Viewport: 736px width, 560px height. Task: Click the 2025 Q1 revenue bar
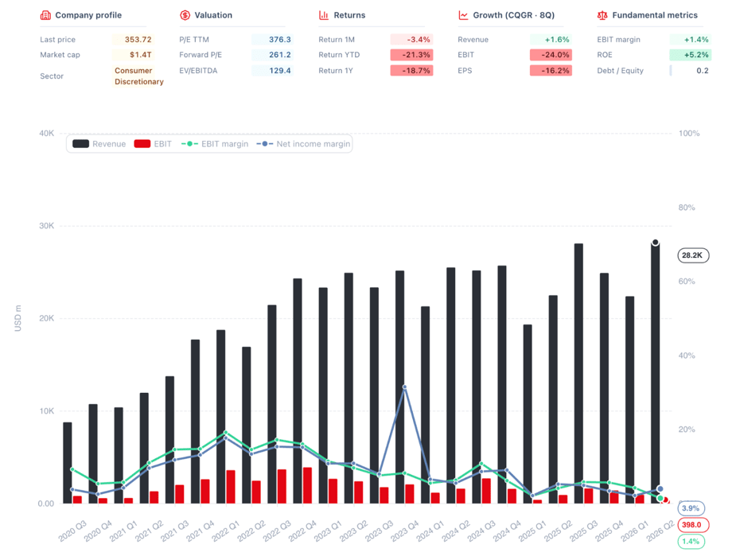point(528,414)
